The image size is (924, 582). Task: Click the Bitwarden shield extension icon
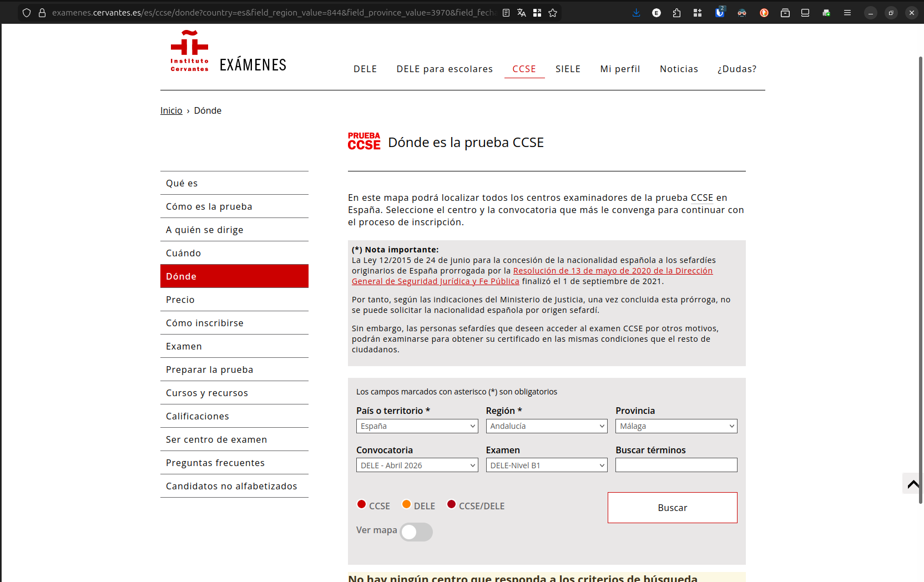720,13
